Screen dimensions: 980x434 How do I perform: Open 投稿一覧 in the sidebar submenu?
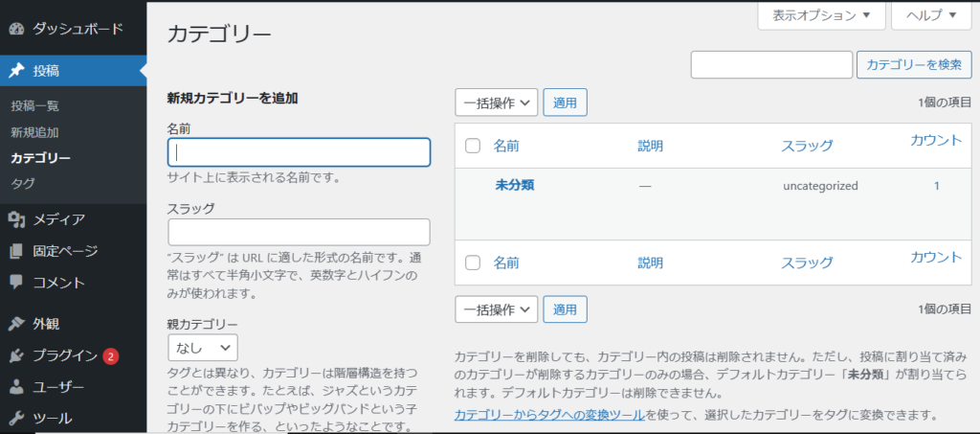[x=34, y=105]
